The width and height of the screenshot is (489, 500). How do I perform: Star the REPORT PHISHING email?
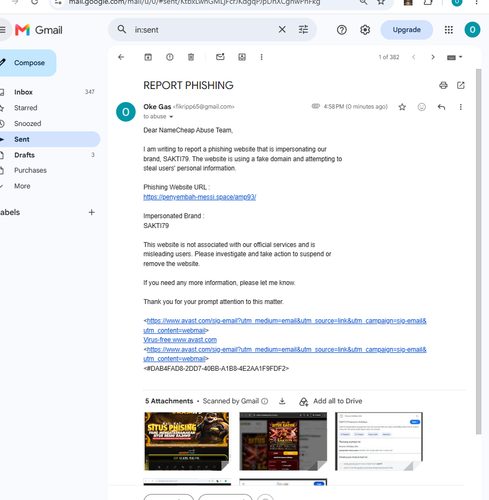pyautogui.click(x=402, y=107)
